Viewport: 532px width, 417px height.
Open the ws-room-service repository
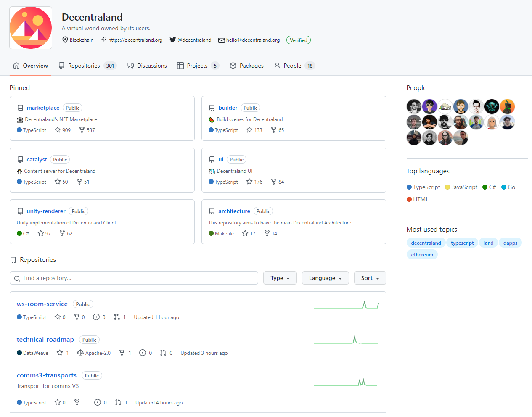[42, 304]
